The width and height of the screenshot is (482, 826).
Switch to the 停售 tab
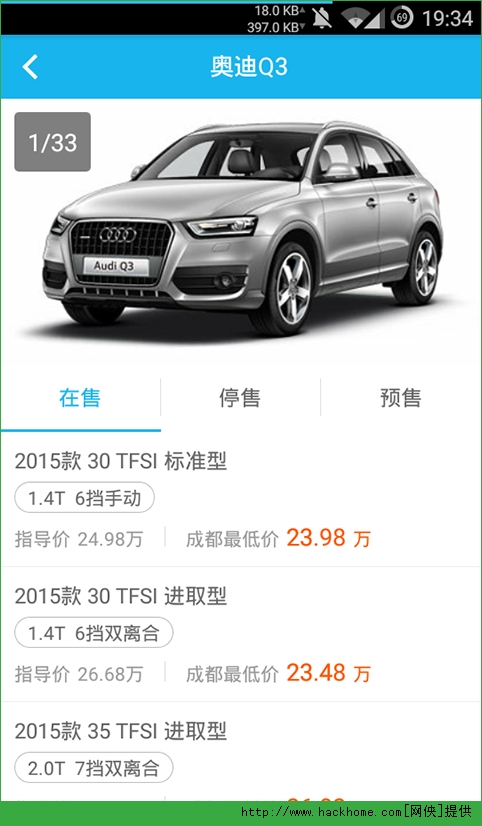[x=240, y=398]
